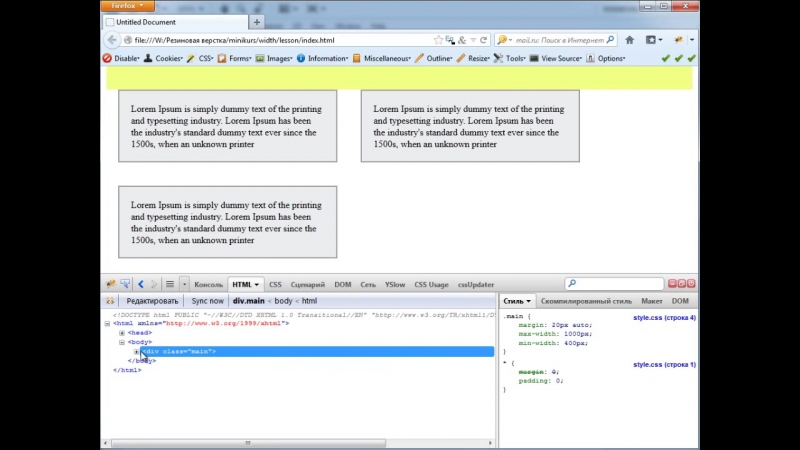This screenshot has width=800, height=450.
Task: Click the last green validation checkmark
Action: [691, 58]
